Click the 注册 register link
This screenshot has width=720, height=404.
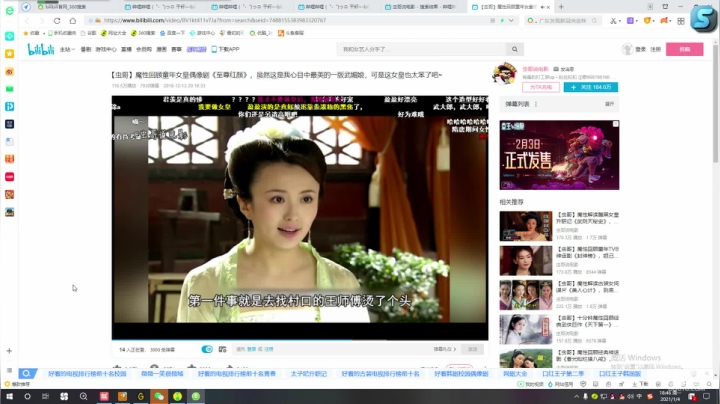[655, 49]
